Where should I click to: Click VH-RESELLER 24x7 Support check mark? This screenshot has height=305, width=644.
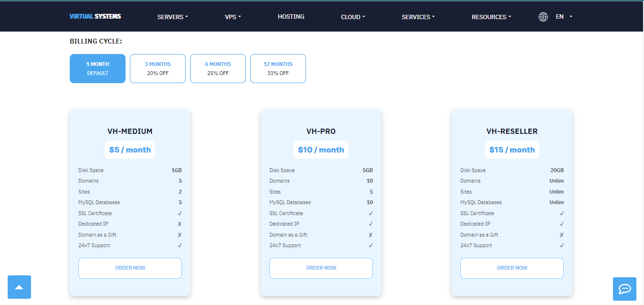(561, 245)
